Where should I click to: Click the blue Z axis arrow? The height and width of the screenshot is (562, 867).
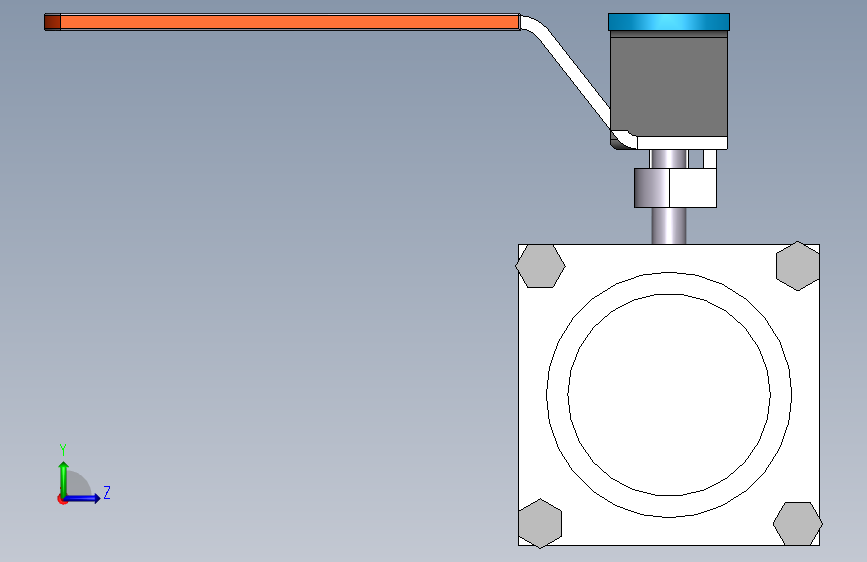pyautogui.click(x=83, y=498)
